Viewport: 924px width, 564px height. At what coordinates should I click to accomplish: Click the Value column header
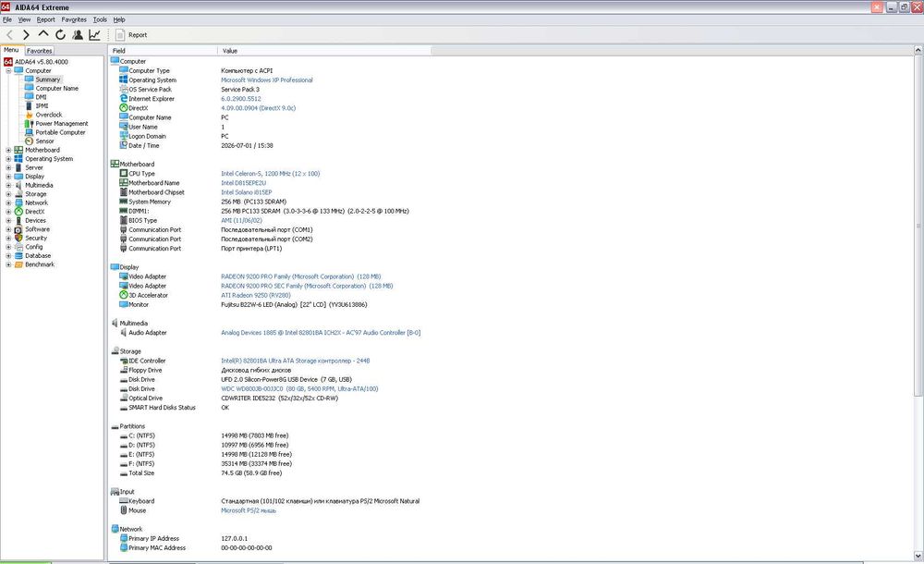(x=324, y=51)
